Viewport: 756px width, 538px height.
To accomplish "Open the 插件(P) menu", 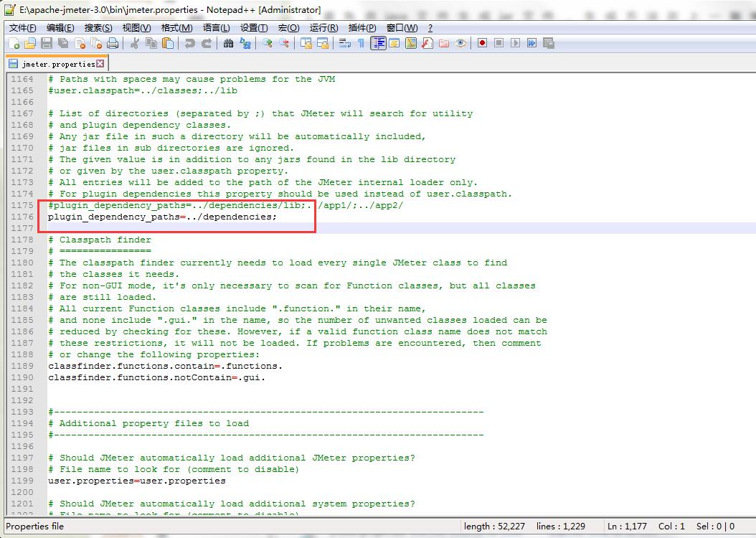I will pyautogui.click(x=362, y=28).
